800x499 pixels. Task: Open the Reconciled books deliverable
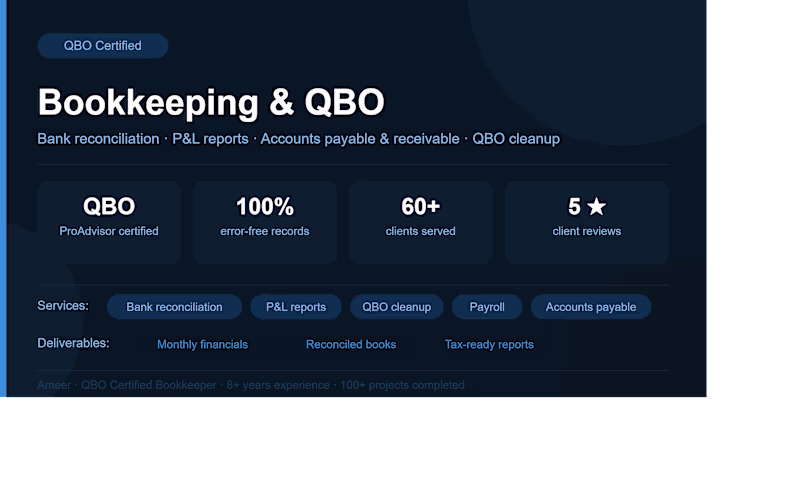pos(351,345)
